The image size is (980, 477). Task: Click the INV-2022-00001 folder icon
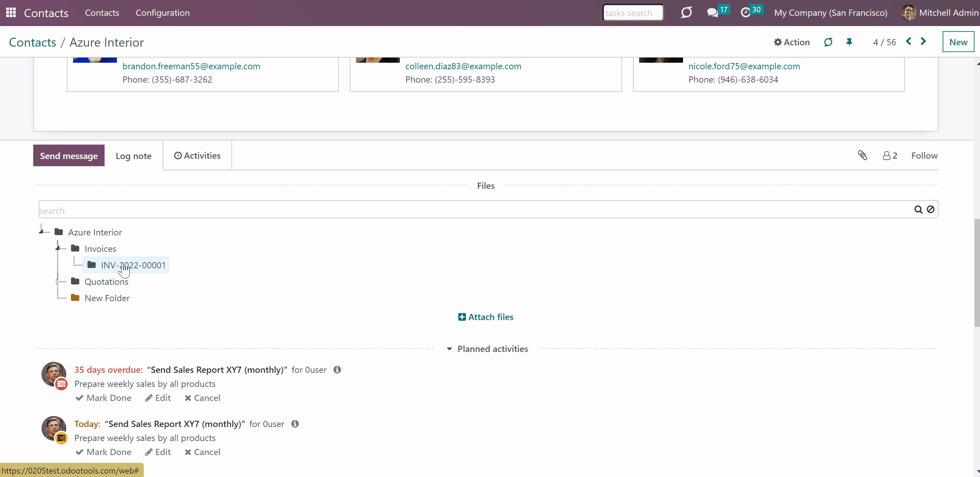[x=91, y=265]
